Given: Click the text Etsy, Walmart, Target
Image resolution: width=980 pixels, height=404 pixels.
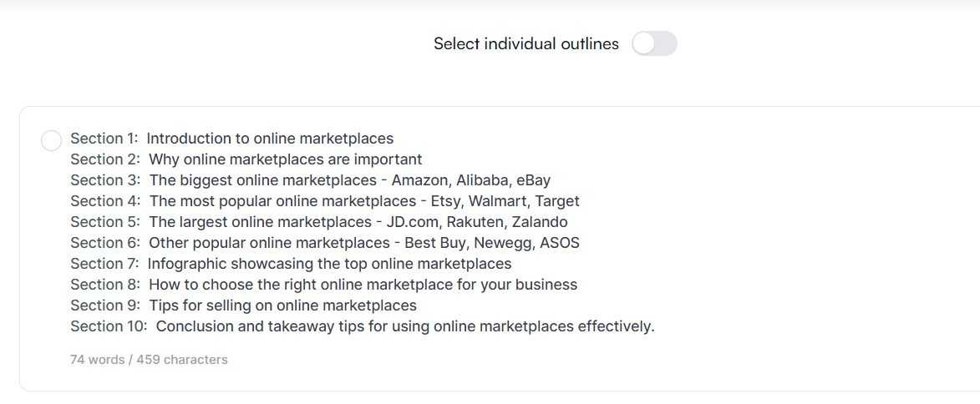Looking at the screenshot, I should (505, 201).
